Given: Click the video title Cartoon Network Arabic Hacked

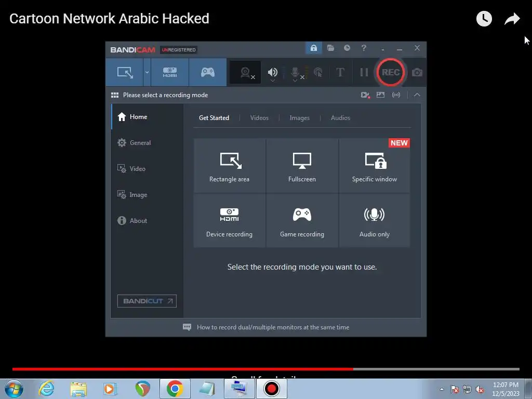Looking at the screenshot, I should pyautogui.click(x=109, y=19).
